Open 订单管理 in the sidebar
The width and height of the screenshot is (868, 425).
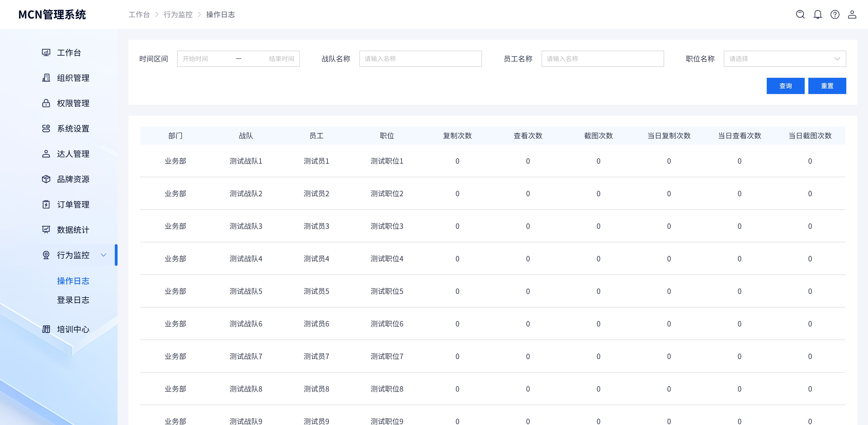[73, 205]
